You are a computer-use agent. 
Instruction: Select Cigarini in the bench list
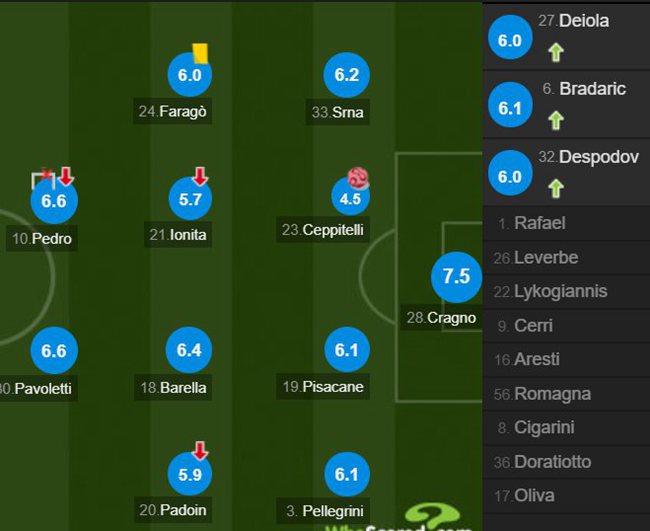(566, 427)
